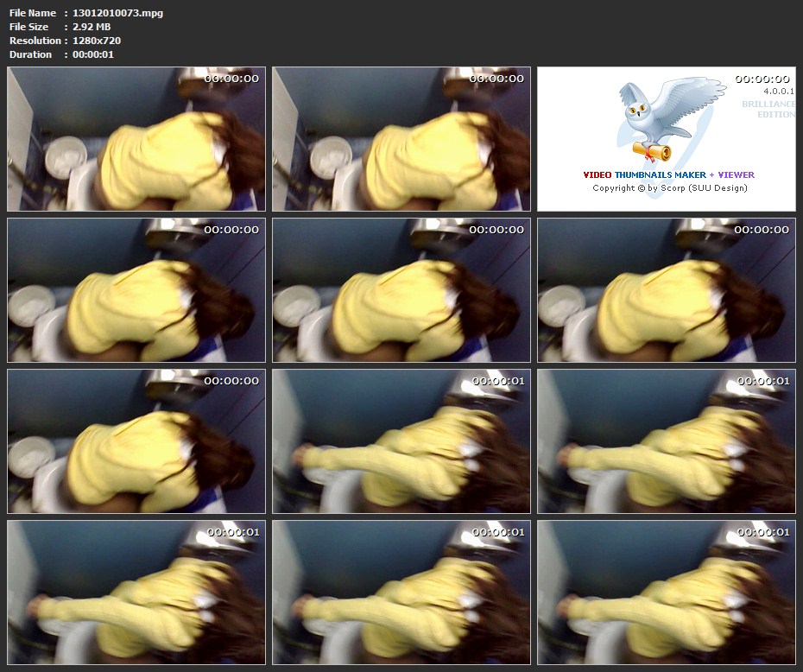
Task: Click the 00:00:01 duration value in header
Action: (x=93, y=54)
